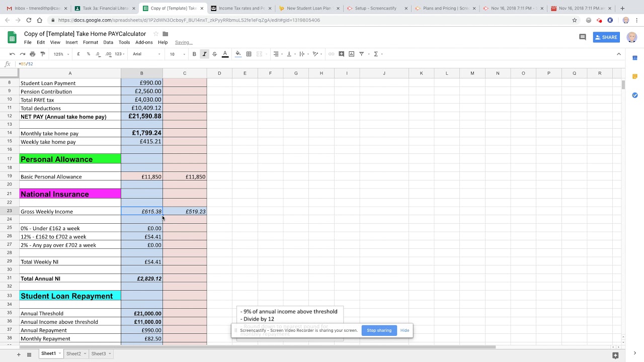Screen dimensions: 644x362
Task: Click the Merge cells icon
Action: tap(260, 54)
